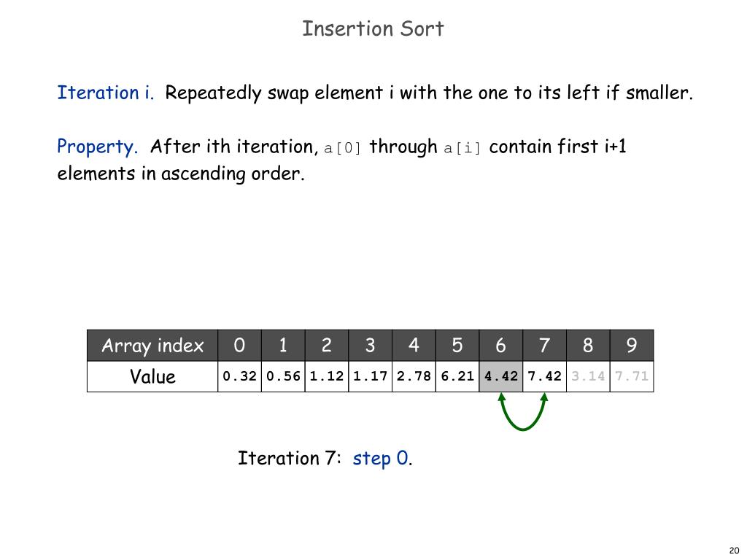This screenshot has height=560, width=747.
Task: Click the blue 'Iteration i.' text
Action: coord(106,93)
